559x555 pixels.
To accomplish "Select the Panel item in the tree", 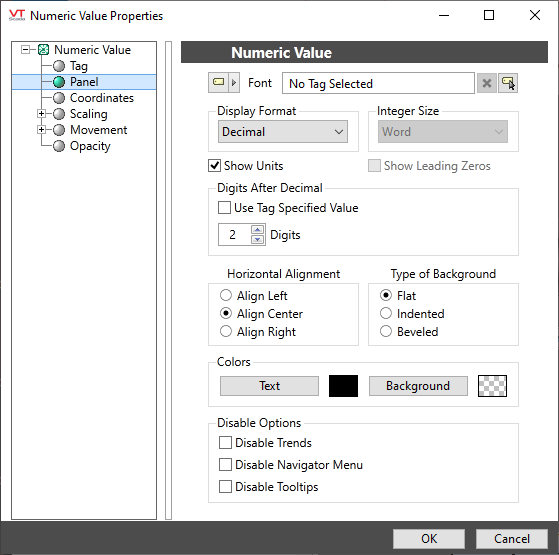I will [84, 82].
